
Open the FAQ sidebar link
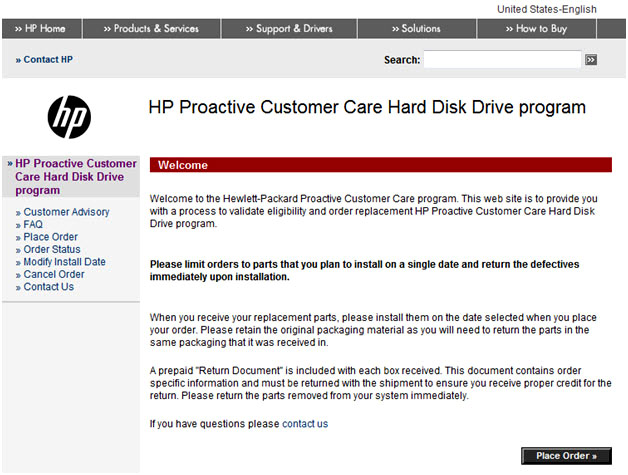pyautogui.click(x=33, y=225)
